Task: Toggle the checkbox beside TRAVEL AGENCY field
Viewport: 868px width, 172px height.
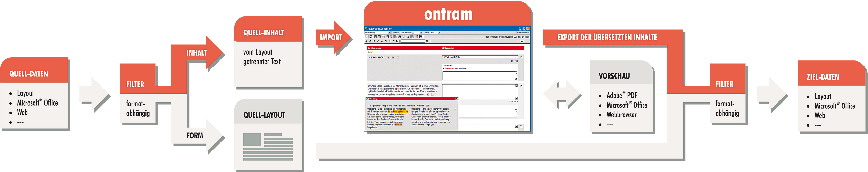Action: coord(521,57)
